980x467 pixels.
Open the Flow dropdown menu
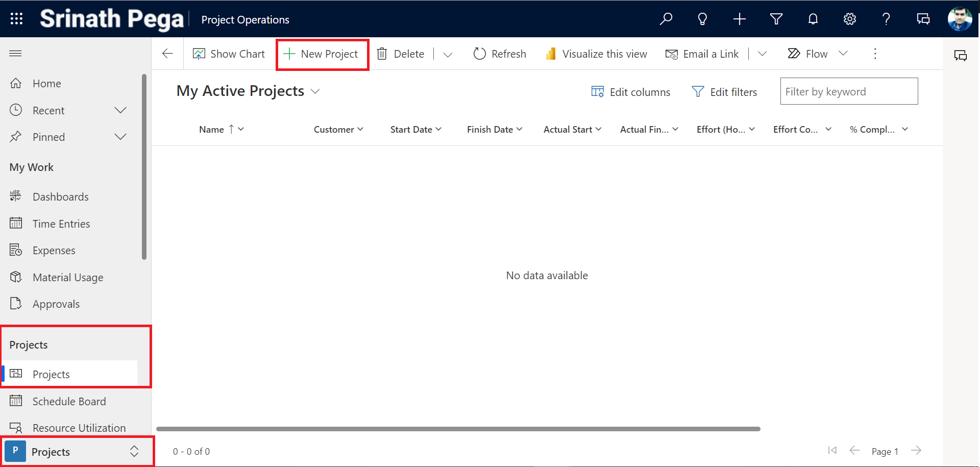pyautogui.click(x=843, y=54)
